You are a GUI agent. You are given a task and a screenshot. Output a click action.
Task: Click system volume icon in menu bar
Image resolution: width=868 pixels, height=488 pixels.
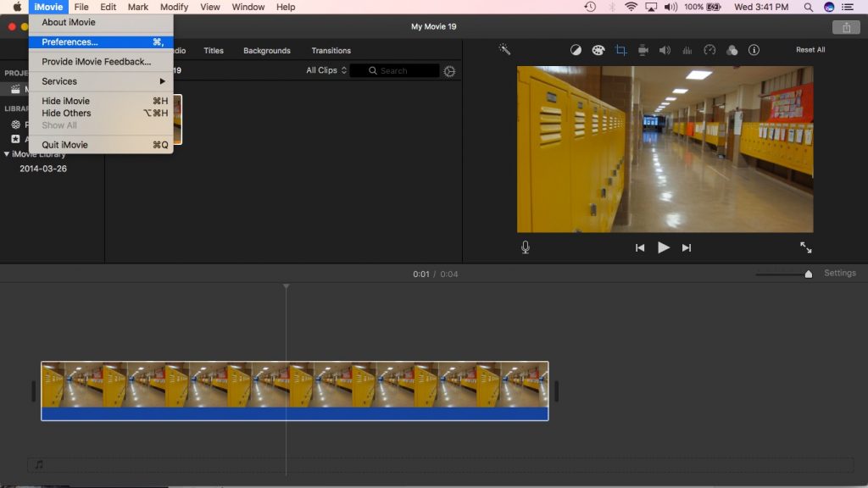(670, 7)
